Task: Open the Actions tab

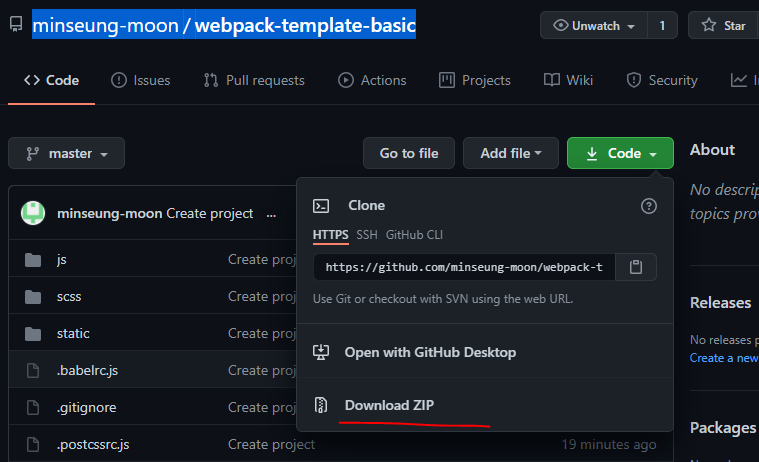Action: point(372,80)
